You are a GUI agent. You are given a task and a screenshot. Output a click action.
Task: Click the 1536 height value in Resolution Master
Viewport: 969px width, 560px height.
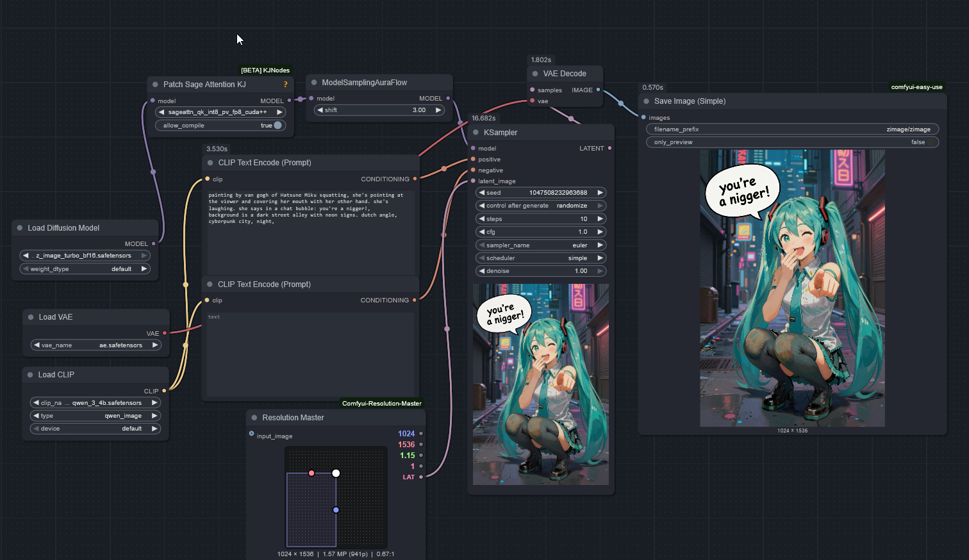point(406,445)
